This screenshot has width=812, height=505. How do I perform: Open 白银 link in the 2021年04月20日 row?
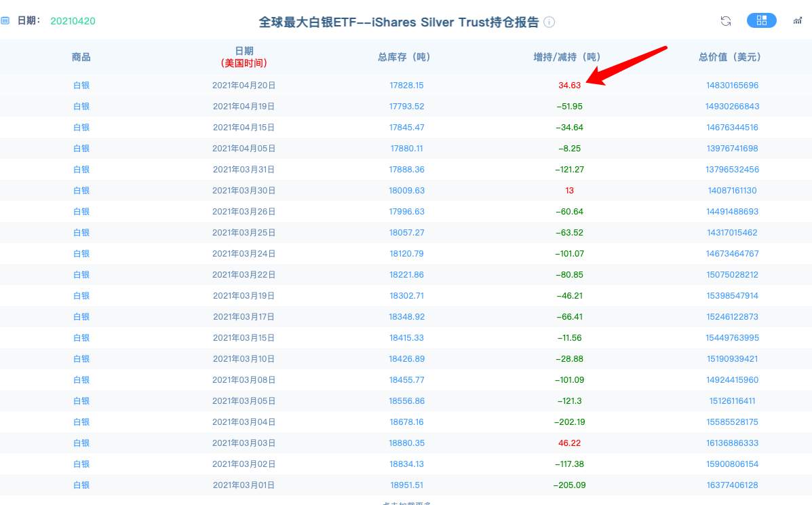pos(81,85)
